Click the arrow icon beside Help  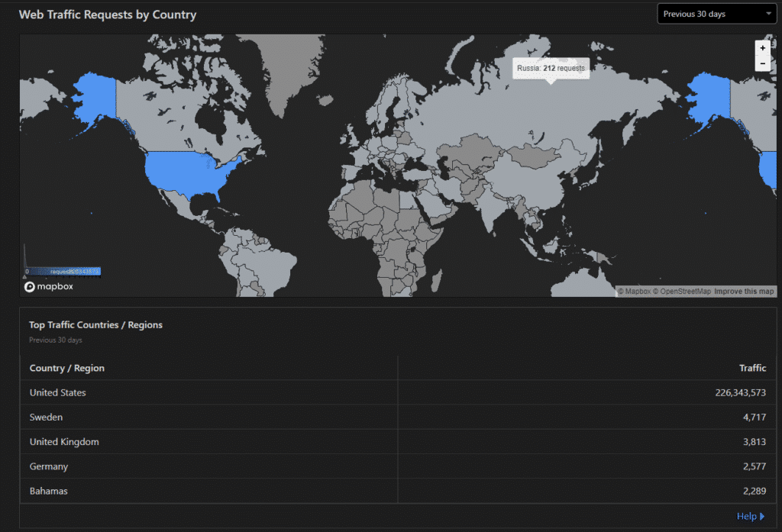click(x=762, y=517)
